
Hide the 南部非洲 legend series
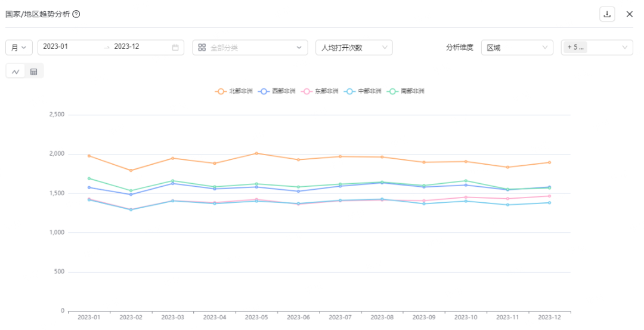coord(405,91)
